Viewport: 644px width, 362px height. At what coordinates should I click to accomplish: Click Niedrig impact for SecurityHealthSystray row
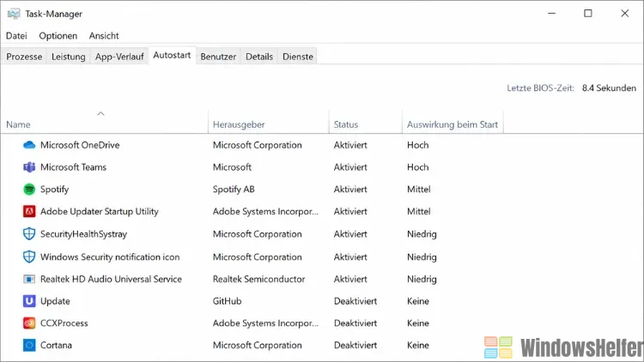click(422, 234)
